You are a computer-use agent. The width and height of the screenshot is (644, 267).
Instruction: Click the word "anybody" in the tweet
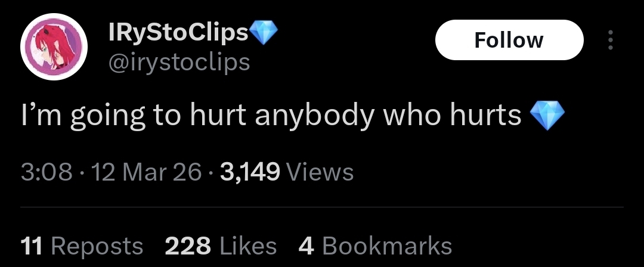(314, 117)
